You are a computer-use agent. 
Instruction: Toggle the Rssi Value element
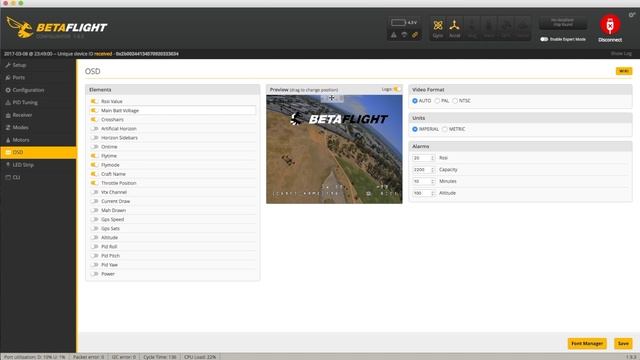coord(94,101)
